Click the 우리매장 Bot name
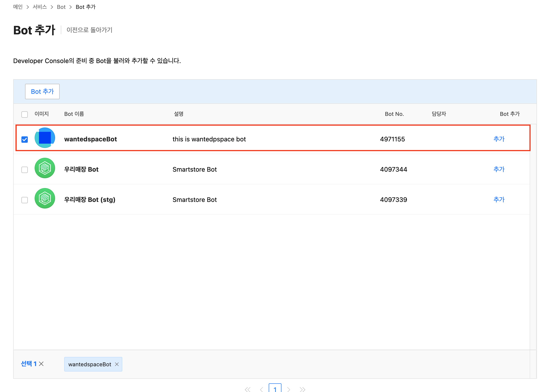The height and width of the screenshot is (392, 557). tap(81, 169)
